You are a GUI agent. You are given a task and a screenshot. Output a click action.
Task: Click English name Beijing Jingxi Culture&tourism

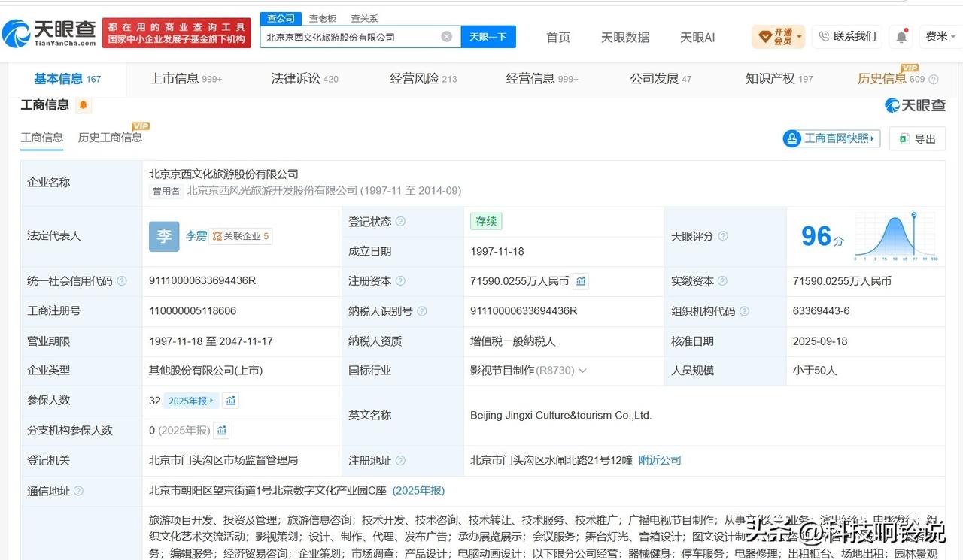(x=561, y=415)
